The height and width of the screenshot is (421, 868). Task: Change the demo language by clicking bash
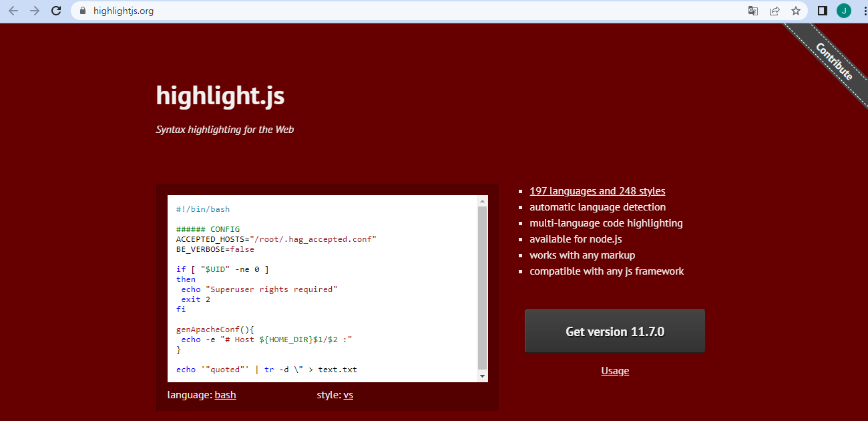[x=225, y=394]
